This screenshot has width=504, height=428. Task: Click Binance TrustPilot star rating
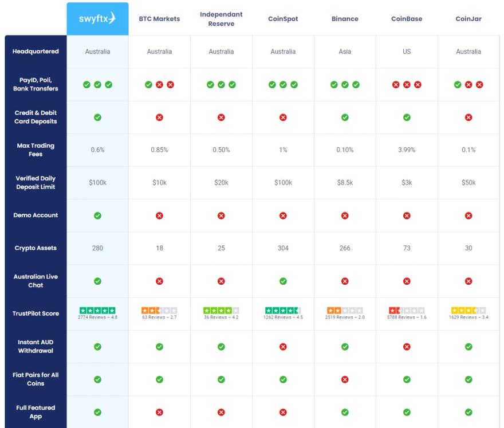tap(345, 311)
